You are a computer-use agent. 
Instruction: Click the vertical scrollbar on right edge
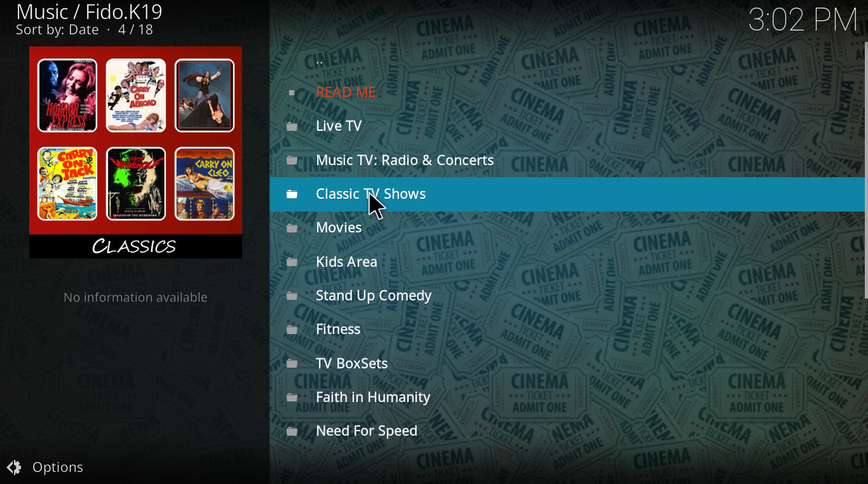click(x=866, y=170)
